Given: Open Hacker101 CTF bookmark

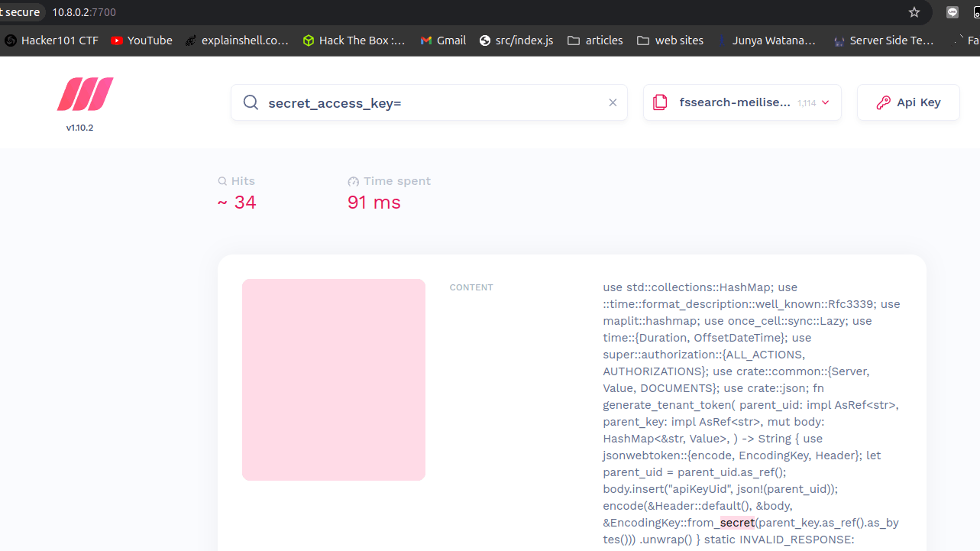Looking at the screenshot, I should click(x=51, y=41).
